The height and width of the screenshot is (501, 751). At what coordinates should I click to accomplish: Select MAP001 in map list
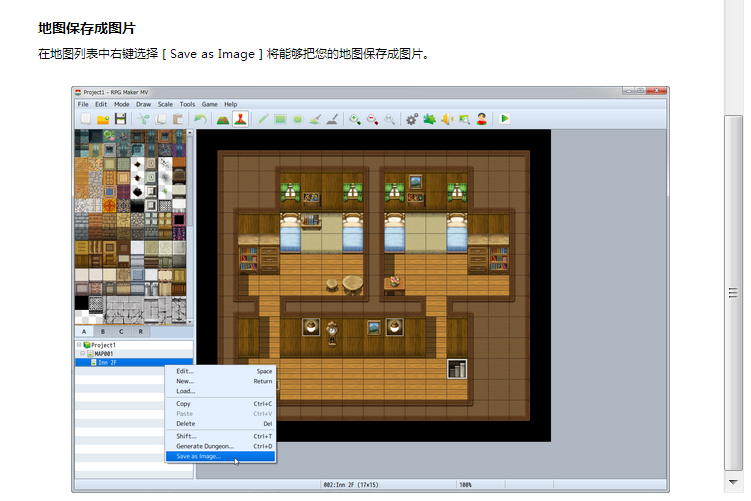[x=103, y=353]
